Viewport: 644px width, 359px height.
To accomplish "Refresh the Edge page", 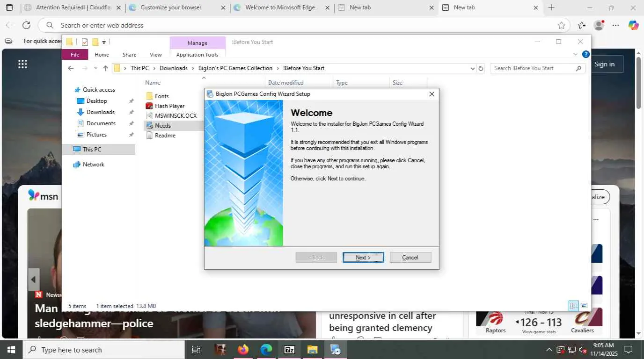I will (x=26, y=25).
